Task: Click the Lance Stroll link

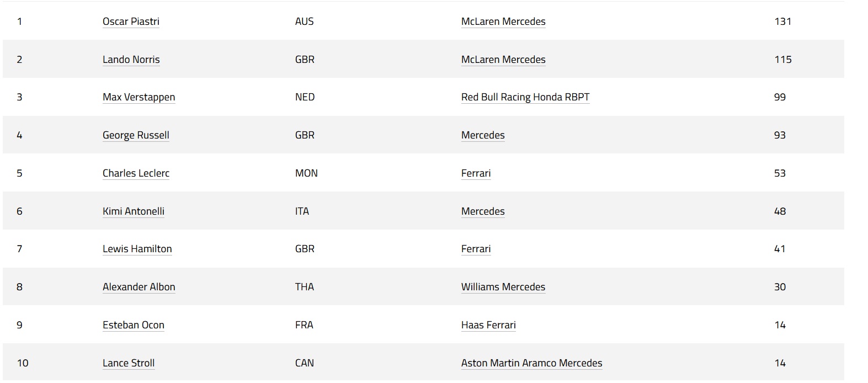Action: coord(128,363)
